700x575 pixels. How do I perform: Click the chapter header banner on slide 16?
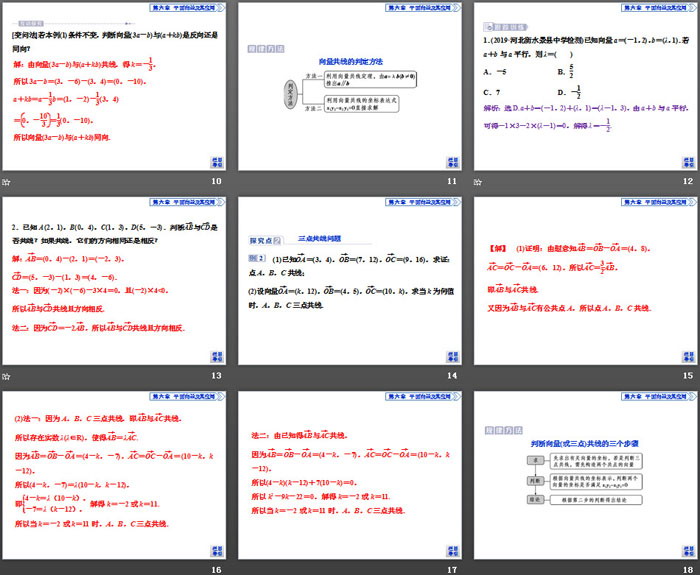[187, 396]
